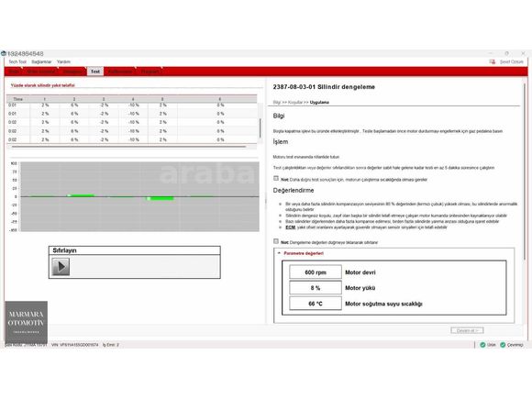Open the Tech Tool menu
Viewport: 532px width, 399px height.
(x=17, y=61)
